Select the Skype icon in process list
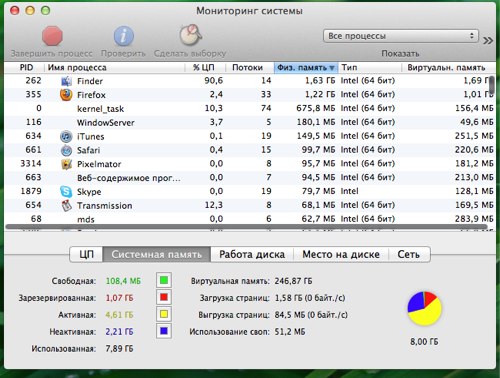This screenshot has height=378, width=500. click(66, 192)
